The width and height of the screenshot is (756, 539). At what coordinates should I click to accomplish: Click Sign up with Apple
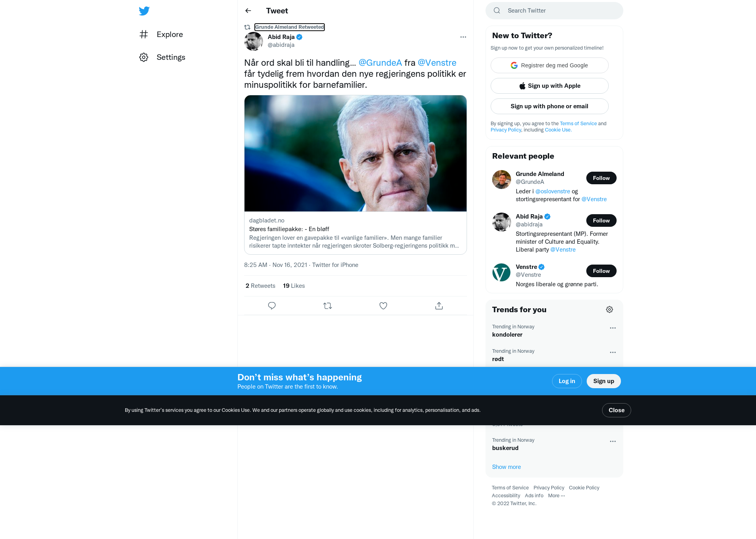click(550, 86)
